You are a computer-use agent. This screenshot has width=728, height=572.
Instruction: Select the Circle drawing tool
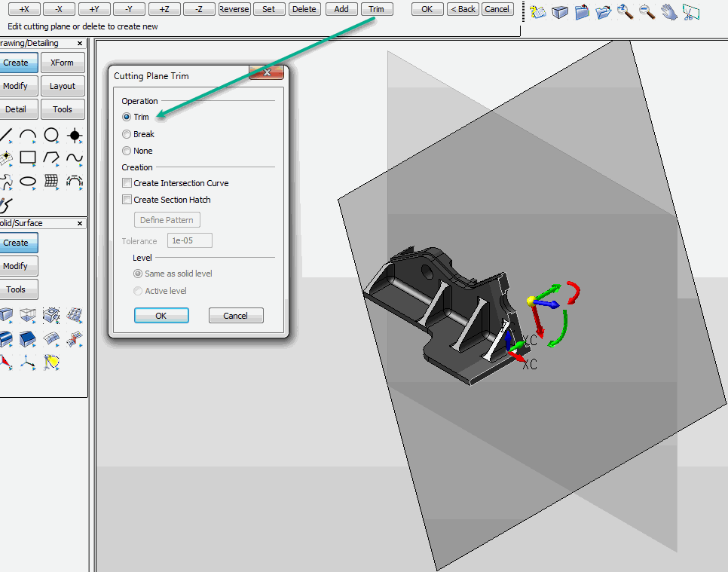(x=51, y=134)
